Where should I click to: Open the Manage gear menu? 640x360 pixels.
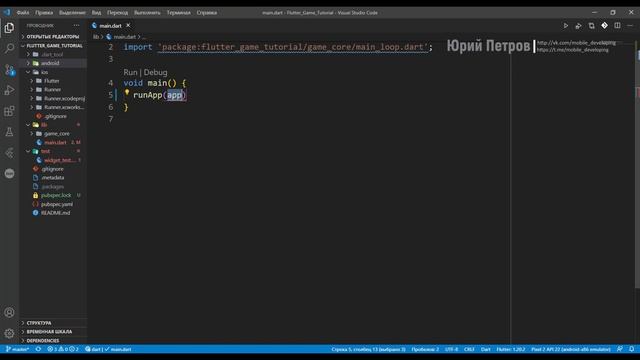(9, 333)
